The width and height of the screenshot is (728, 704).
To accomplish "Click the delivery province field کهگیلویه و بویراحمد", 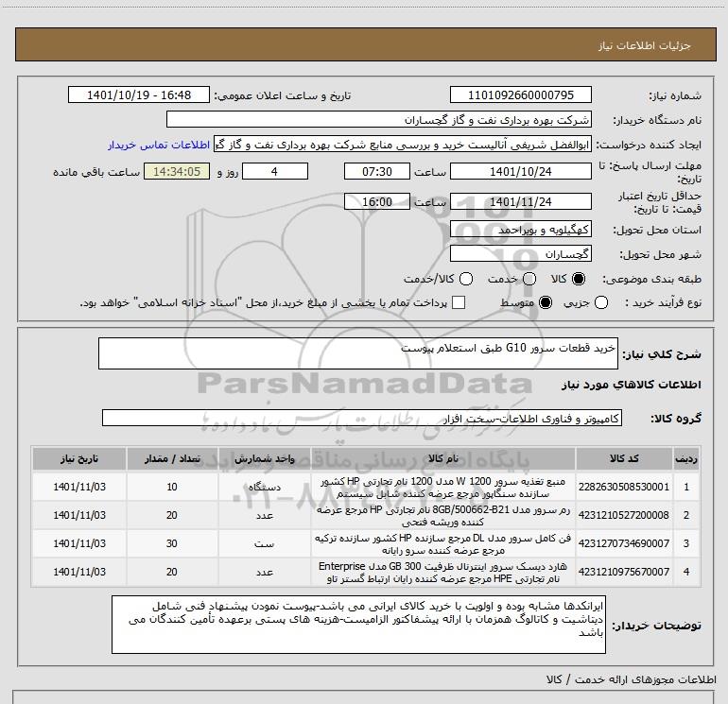I will [x=520, y=230].
